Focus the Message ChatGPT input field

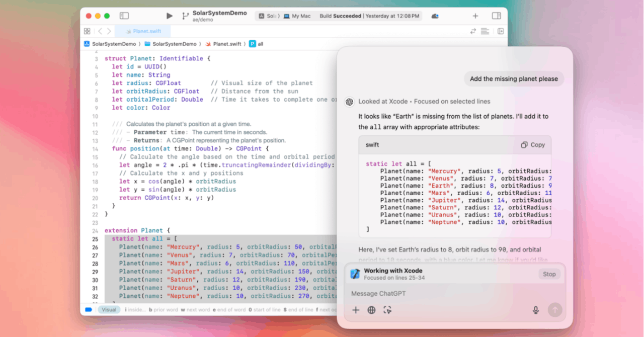455,293
